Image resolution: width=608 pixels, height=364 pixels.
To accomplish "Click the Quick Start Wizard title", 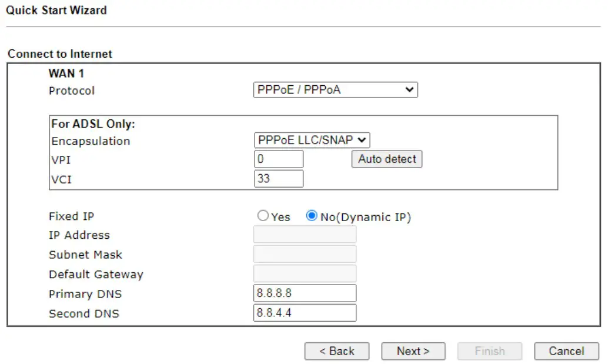I will 56,10.
